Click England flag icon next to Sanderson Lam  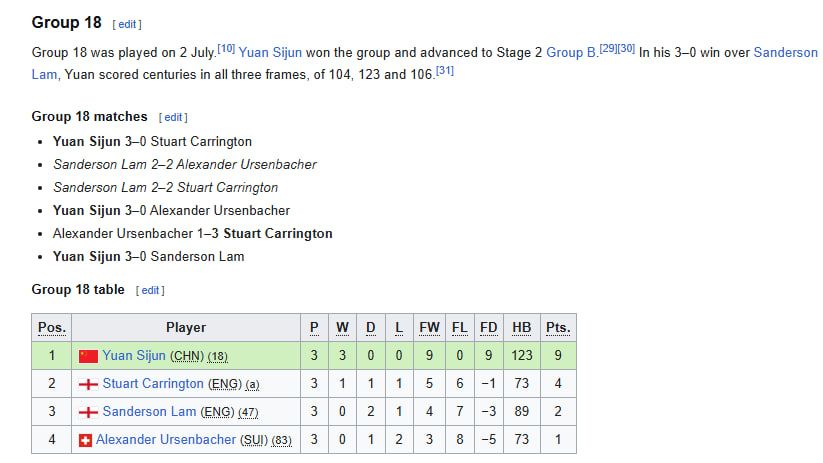tap(88, 413)
